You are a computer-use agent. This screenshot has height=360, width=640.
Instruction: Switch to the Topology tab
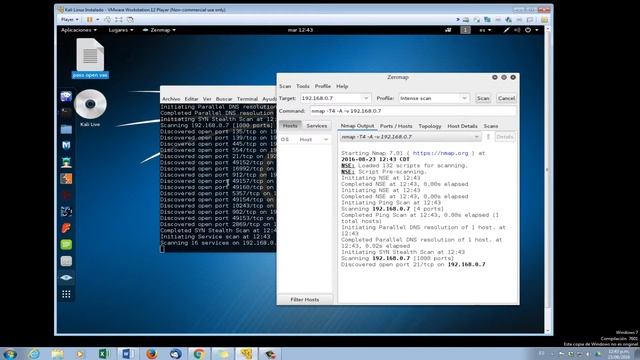click(x=430, y=126)
